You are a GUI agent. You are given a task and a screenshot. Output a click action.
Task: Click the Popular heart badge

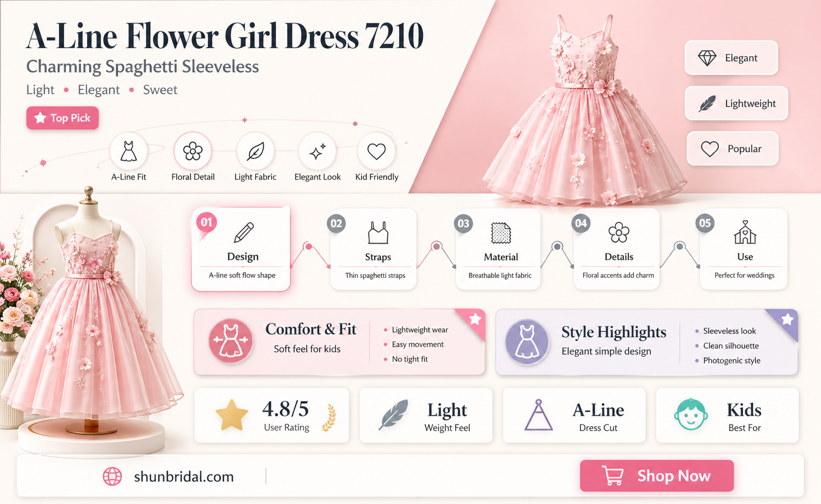[x=733, y=149]
